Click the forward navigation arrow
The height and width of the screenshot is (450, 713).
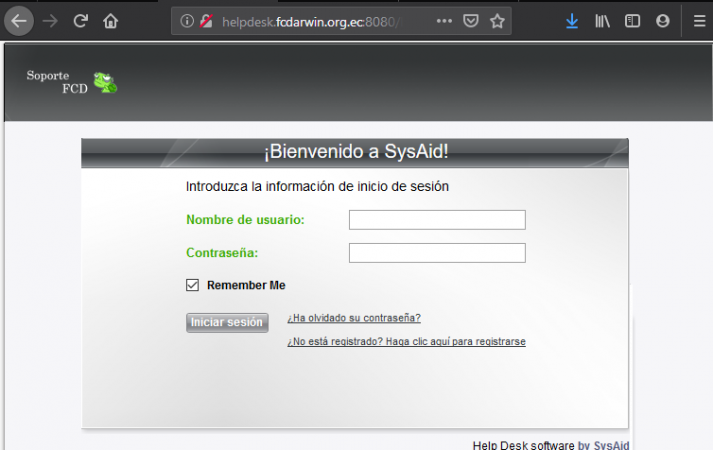click(50, 21)
